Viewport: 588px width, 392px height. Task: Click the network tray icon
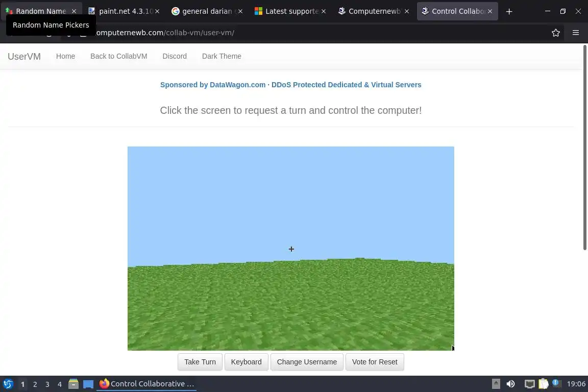[529, 384]
